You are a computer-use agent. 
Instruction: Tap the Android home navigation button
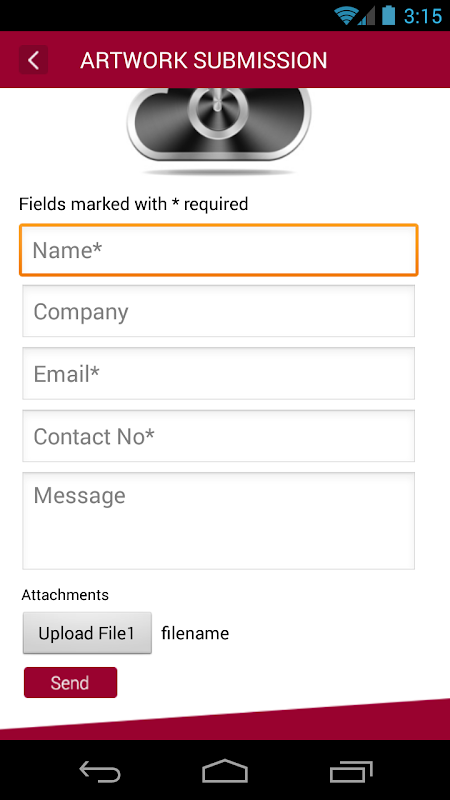pos(225,770)
